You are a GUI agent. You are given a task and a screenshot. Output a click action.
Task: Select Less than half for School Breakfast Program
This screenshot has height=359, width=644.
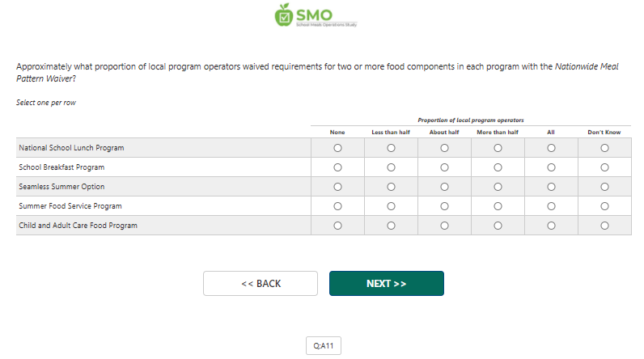pyautogui.click(x=391, y=167)
